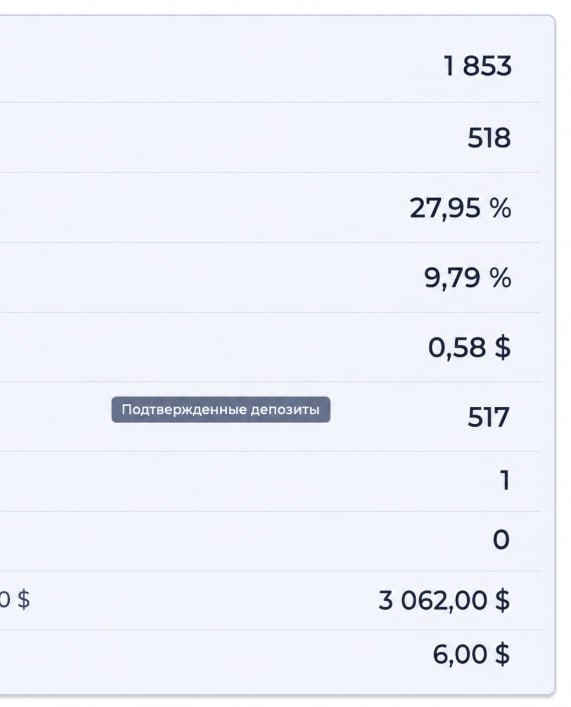Click the 518 statistic value
Viewport: 571px width, 707px height.
click(x=489, y=138)
